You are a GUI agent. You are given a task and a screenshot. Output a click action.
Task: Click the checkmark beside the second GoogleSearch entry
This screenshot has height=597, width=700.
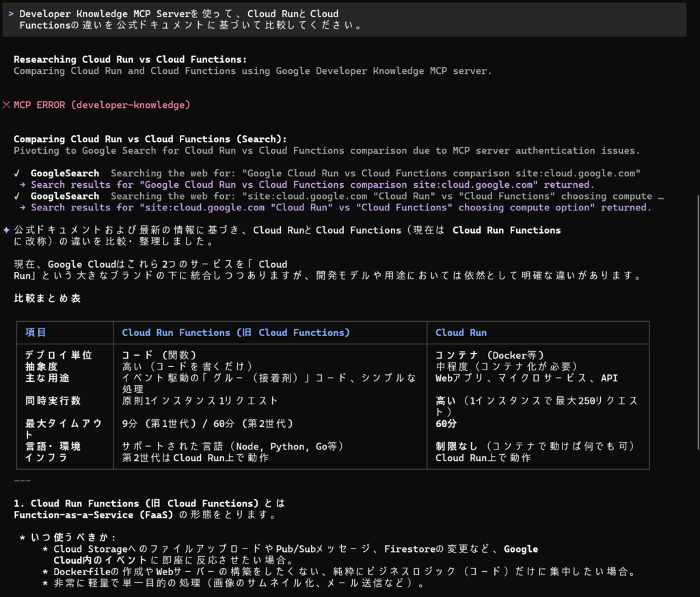17,196
